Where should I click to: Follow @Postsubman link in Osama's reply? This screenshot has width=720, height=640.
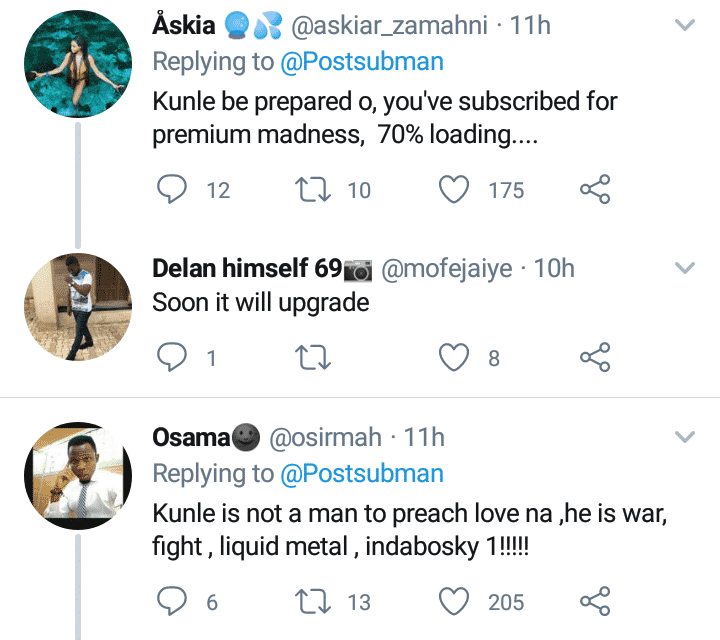(x=360, y=473)
